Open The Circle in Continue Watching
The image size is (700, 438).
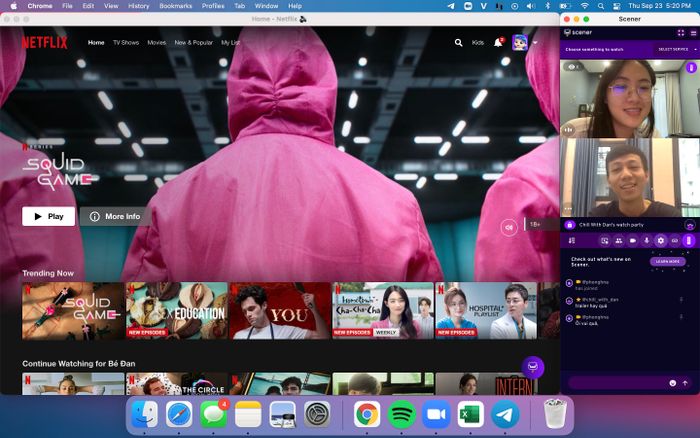177,384
